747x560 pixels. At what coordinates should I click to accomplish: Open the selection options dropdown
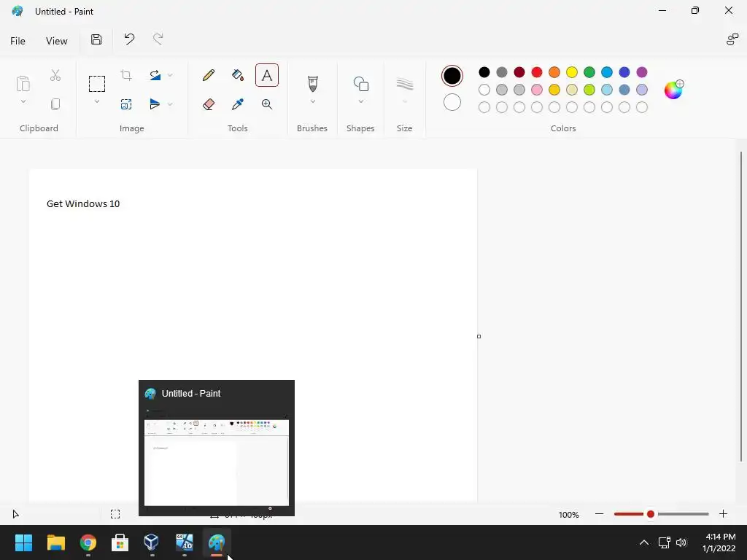(x=97, y=101)
